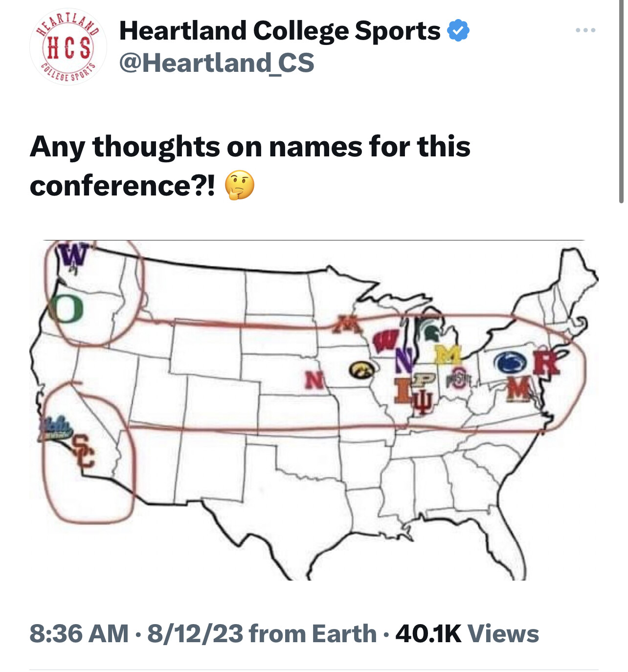Tap the Oregon O logo on map
Image resolution: width=628 pixels, height=672 pixels.
coord(66,308)
